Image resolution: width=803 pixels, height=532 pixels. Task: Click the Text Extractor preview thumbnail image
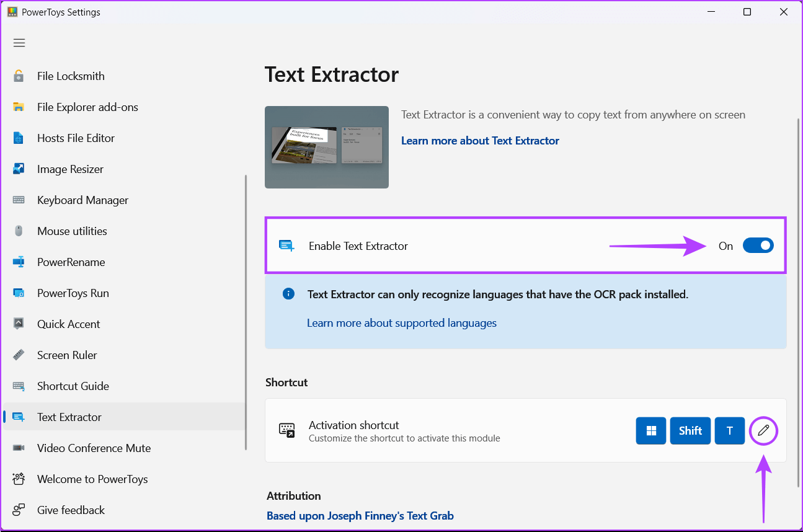[x=327, y=147]
